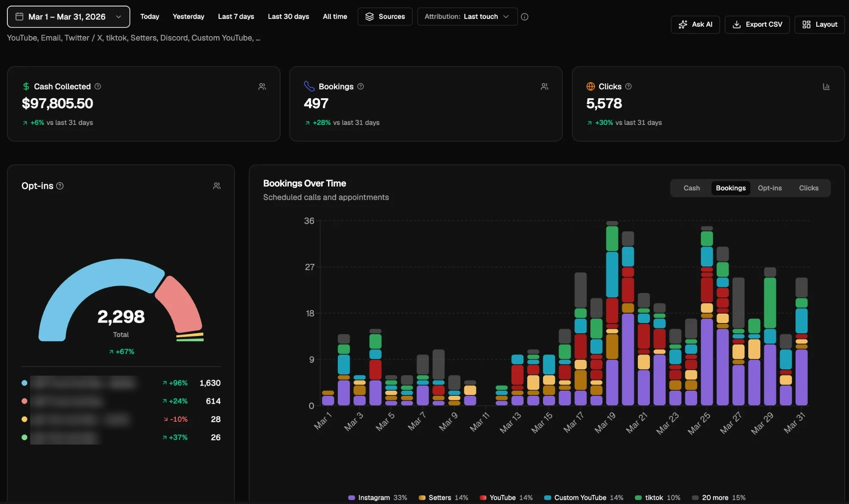The width and height of the screenshot is (849, 504).
Task: Expand the Attribution: Last touch dropdown
Action: pos(467,17)
